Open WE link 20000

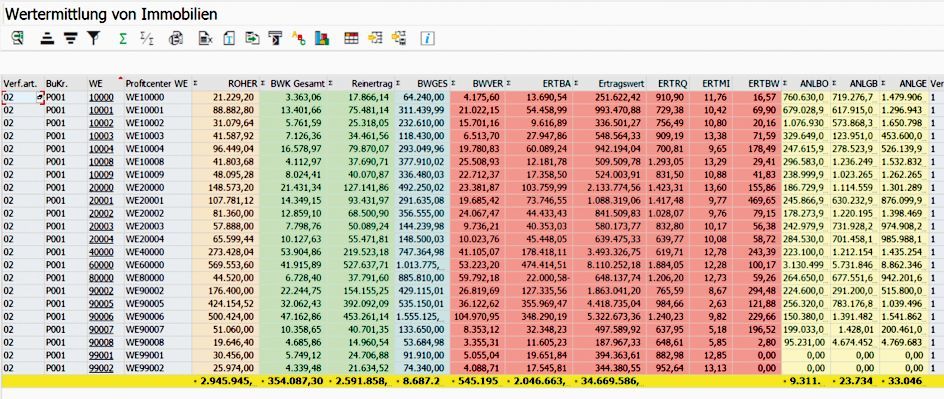101,187
